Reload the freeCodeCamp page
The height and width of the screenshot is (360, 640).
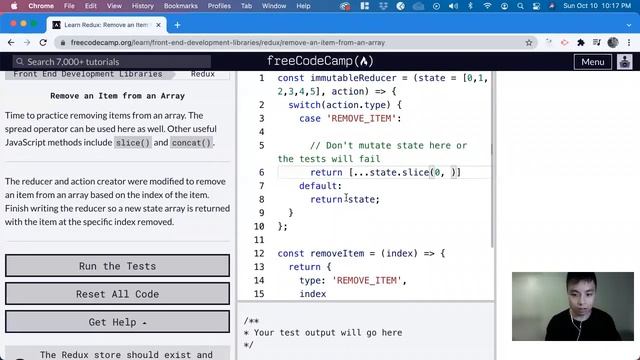click(x=43, y=42)
